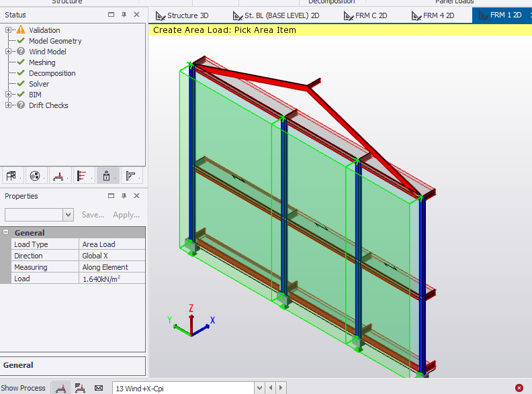Viewport: 532px width, 394px height.
Task: Go to previous loadcase arrow
Action: pyautogui.click(x=271, y=387)
